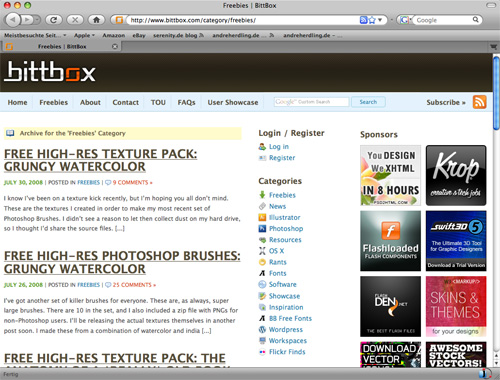The width and height of the screenshot is (500, 380).
Task: Click the Flickr Finds category icon
Action: 262,352
